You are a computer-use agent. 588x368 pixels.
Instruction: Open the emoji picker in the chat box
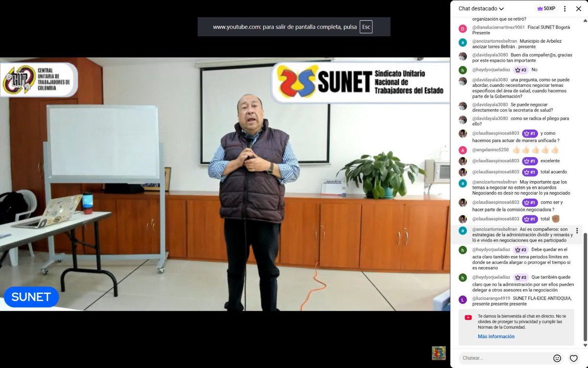pos(557,358)
